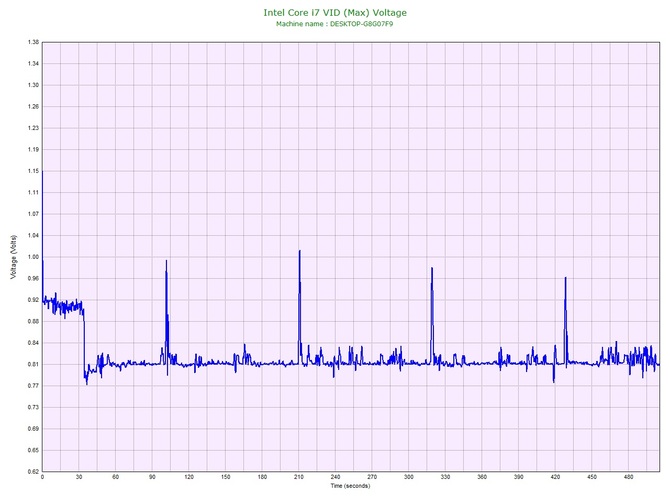Click the 'Machine name : DESKTOP-G8G07F9' subtitle
Screen dimensions: 670x503
point(335,24)
